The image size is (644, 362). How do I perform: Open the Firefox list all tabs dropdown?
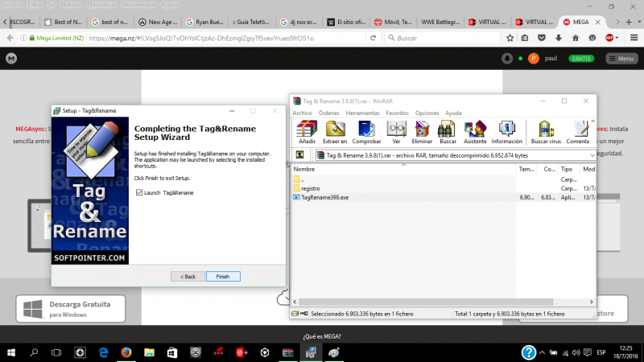[x=639, y=23]
